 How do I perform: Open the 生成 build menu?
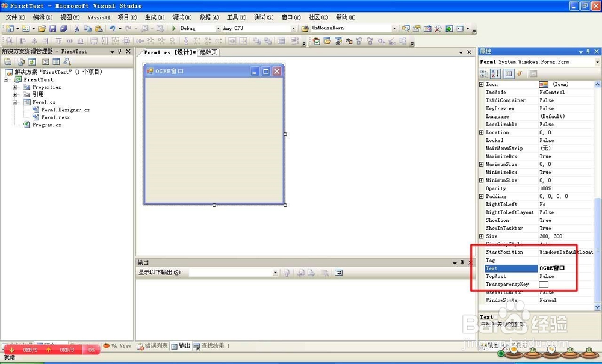[x=155, y=17]
